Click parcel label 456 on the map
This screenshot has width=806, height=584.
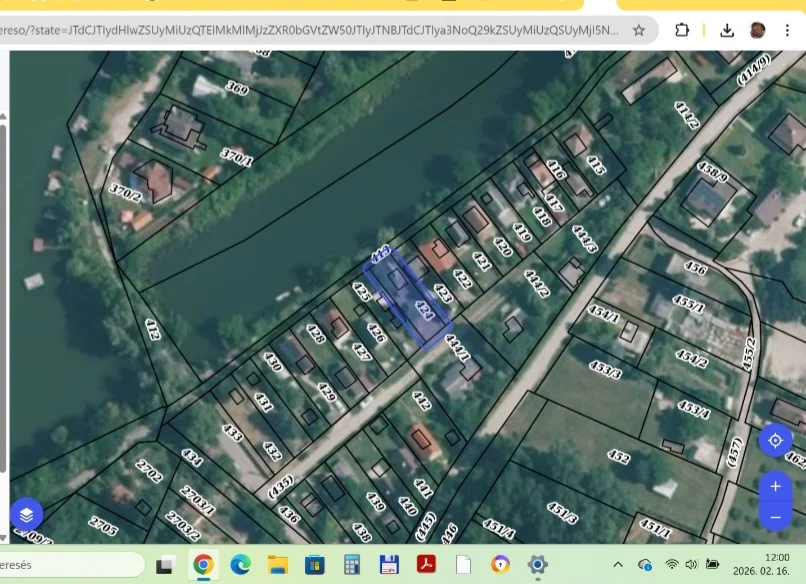(695, 267)
